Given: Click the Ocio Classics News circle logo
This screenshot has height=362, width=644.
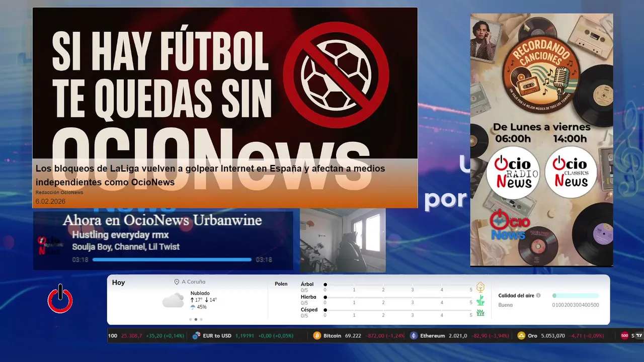Looking at the screenshot, I should click(571, 172).
